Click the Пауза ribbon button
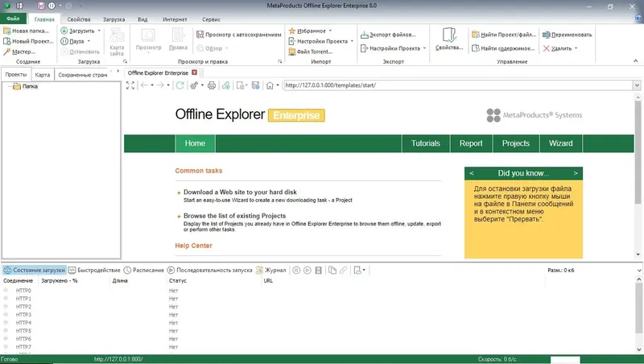Screen dimensions: 644x364 (72, 41)
